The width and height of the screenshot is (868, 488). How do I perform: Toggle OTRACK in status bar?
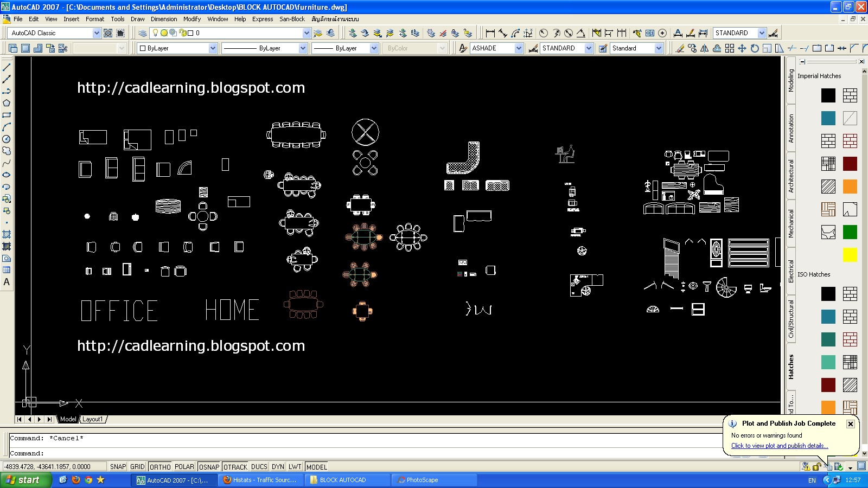(x=235, y=467)
